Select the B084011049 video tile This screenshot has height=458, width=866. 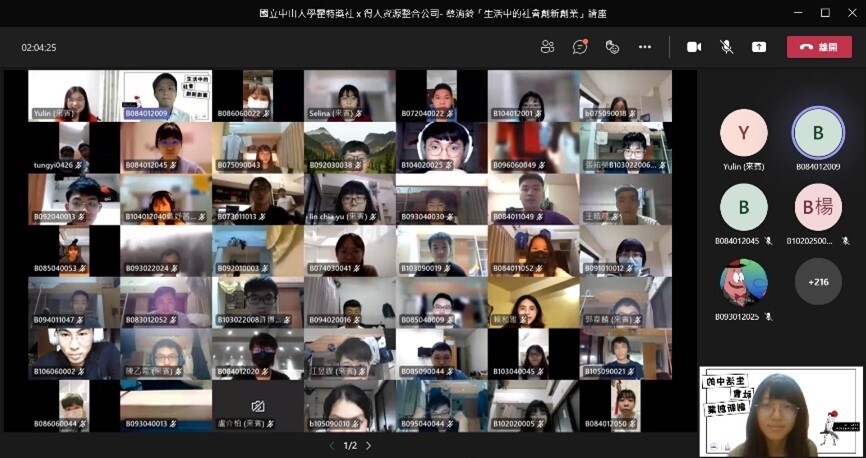tap(534, 199)
